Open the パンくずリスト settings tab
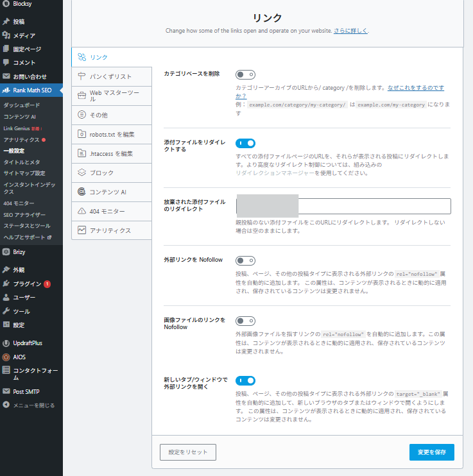This screenshot has width=473, height=476. [x=112, y=76]
